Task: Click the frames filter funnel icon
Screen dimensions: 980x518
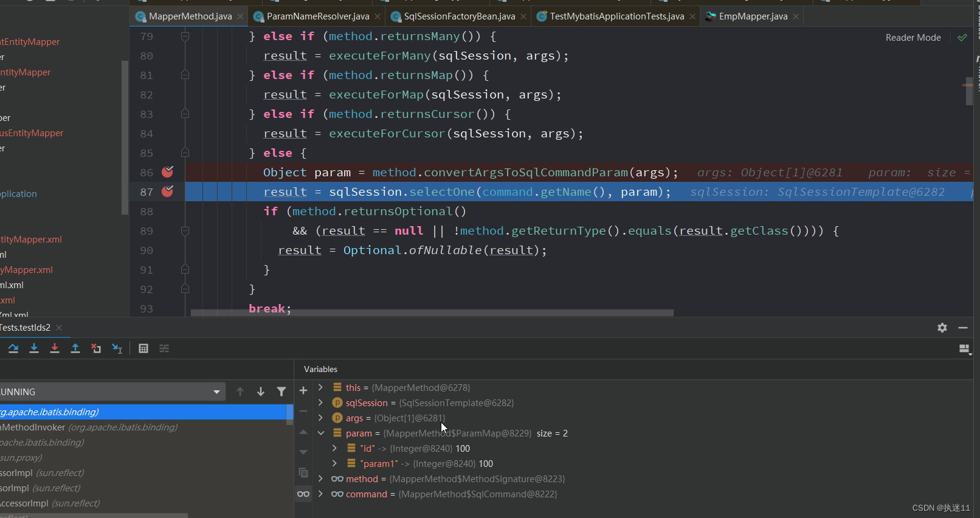Action: click(x=281, y=392)
